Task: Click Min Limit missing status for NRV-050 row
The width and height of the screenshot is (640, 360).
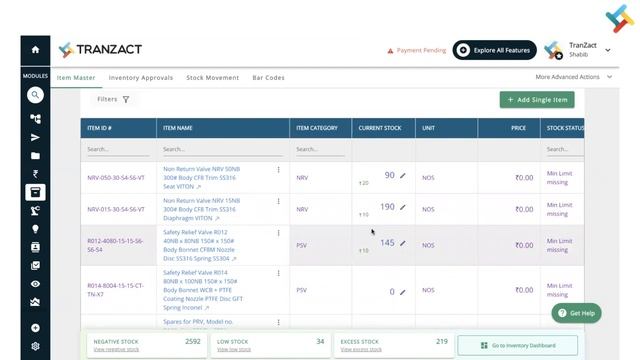Action: click(560, 178)
